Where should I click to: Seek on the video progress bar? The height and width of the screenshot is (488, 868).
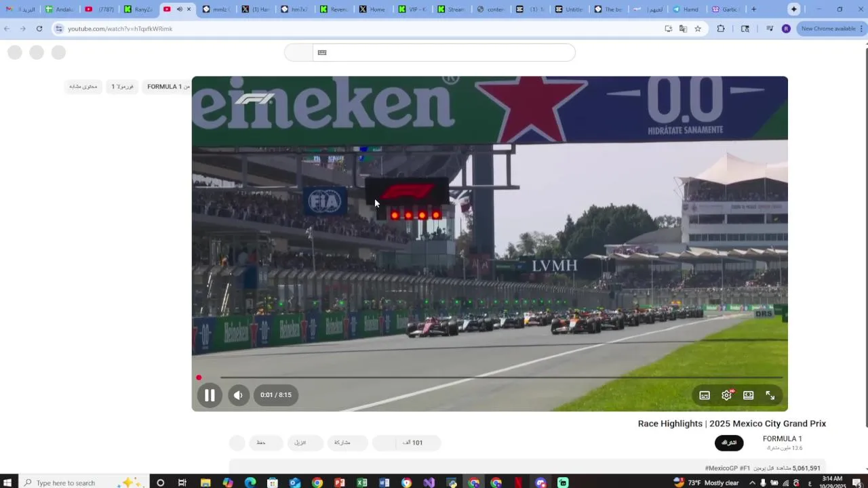490,378
